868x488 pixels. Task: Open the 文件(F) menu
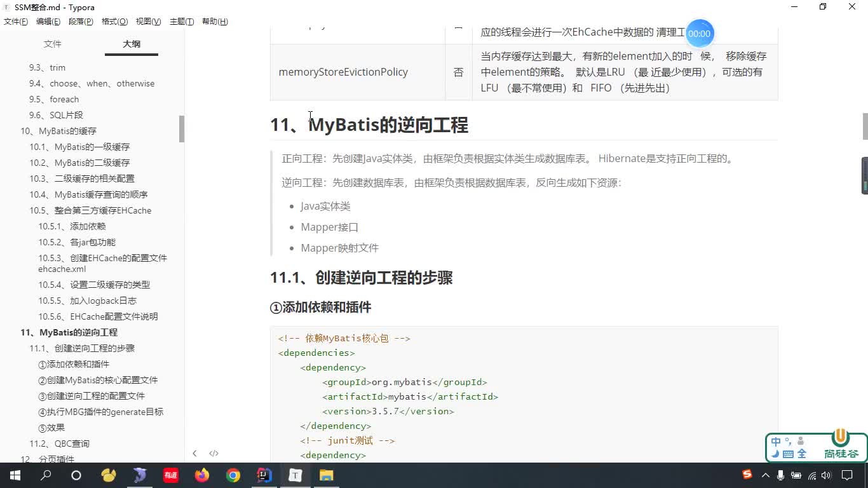pyautogui.click(x=16, y=22)
